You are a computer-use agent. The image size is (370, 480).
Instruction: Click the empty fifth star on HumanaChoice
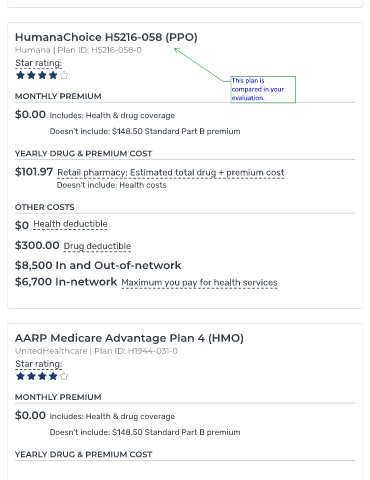pyautogui.click(x=64, y=75)
